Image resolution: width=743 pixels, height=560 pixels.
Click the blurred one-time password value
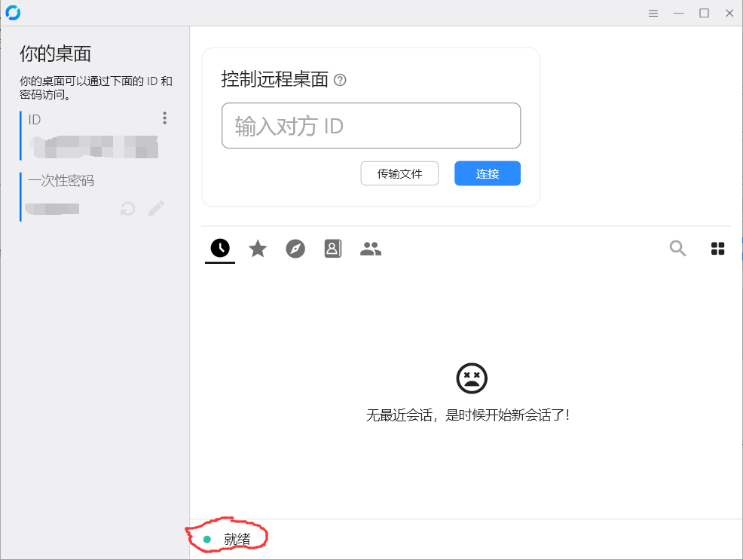point(52,209)
